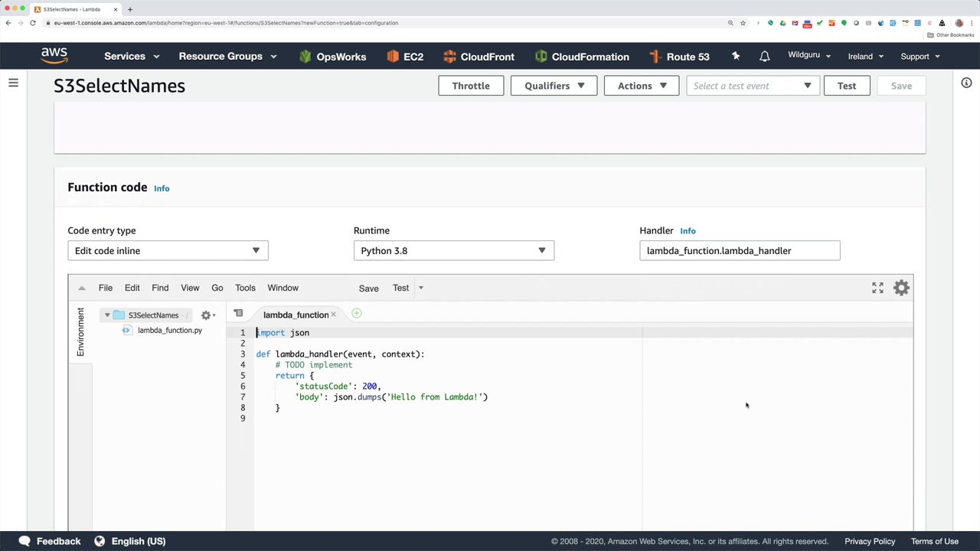
Task: Click the Info link beside Function code
Action: [162, 188]
